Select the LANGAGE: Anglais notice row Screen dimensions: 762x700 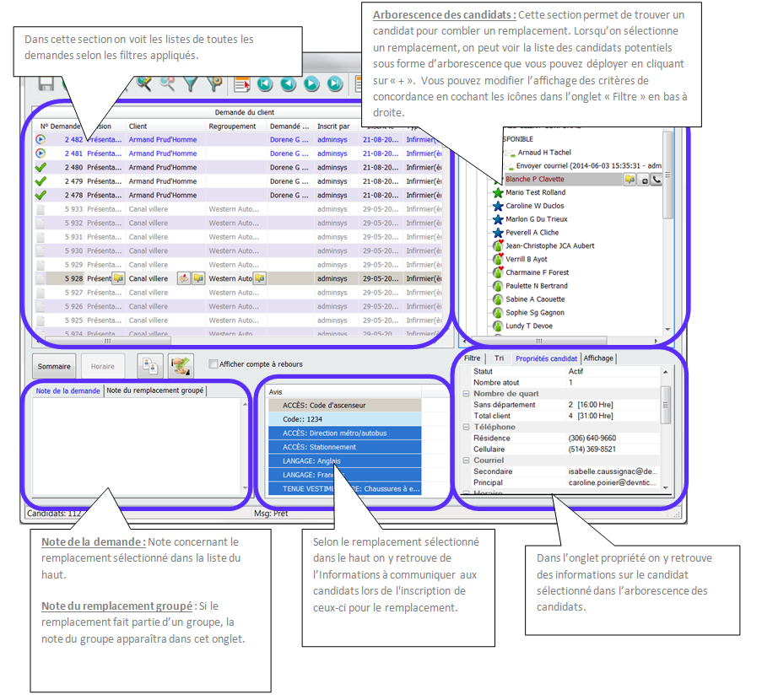click(x=343, y=461)
